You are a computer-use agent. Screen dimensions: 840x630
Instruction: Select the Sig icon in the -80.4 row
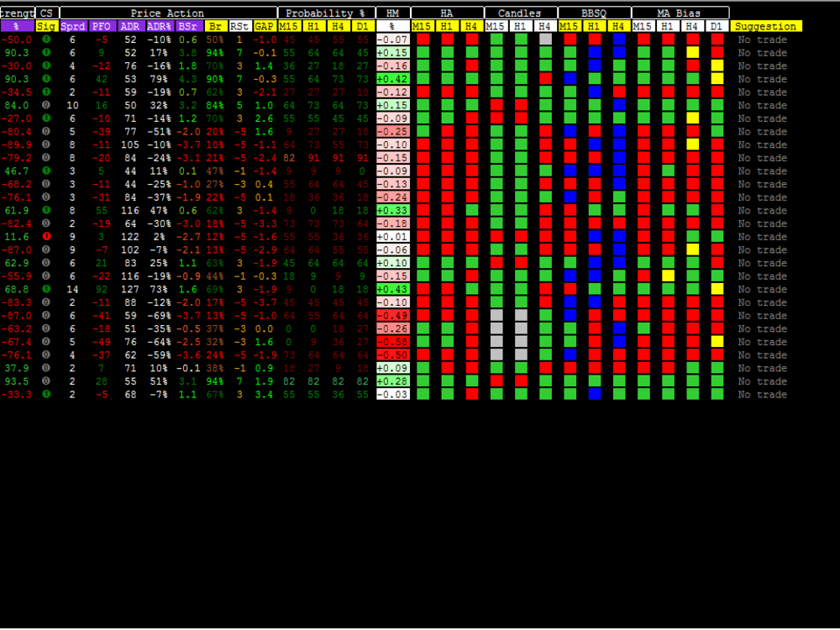[x=46, y=131]
